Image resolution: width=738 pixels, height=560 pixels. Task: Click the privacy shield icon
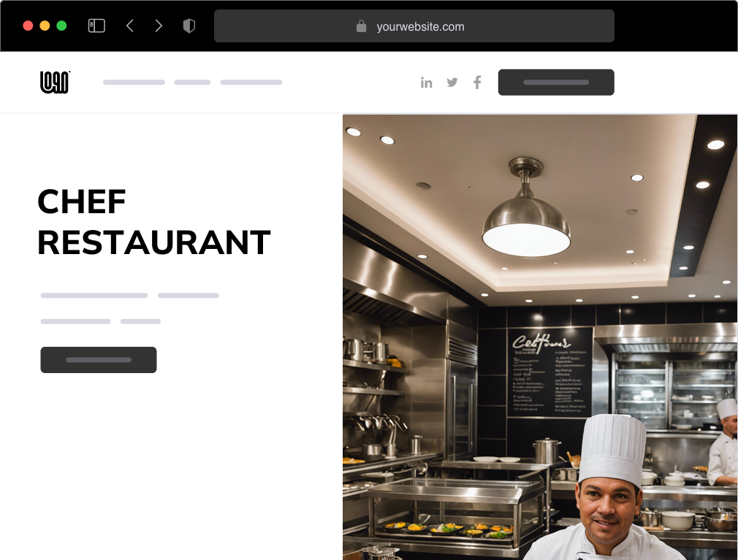189,26
